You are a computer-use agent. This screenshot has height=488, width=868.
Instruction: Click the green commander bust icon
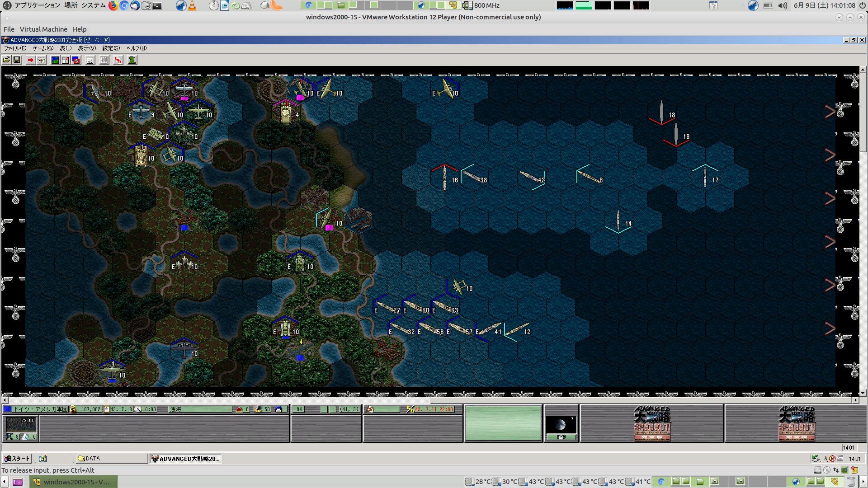click(132, 60)
